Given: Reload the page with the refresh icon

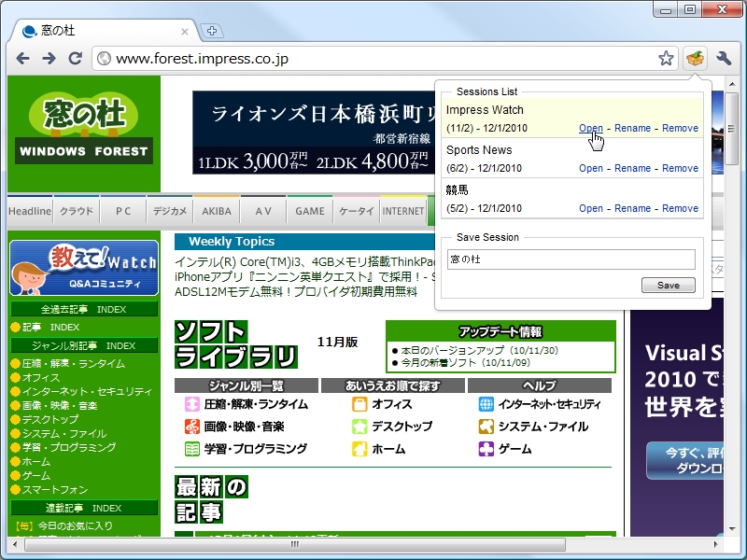Looking at the screenshot, I should click(77, 57).
